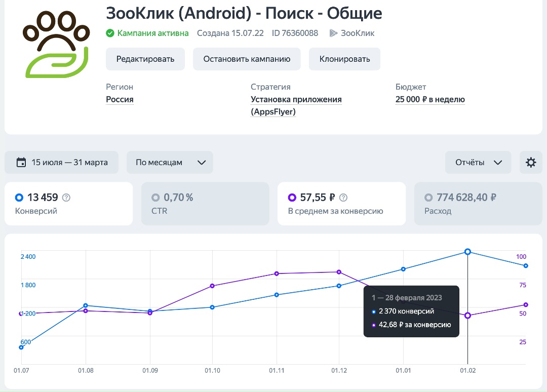This screenshot has width=547, height=392.
Task: Click the calendar icon in date range
Action: [21, 163]
